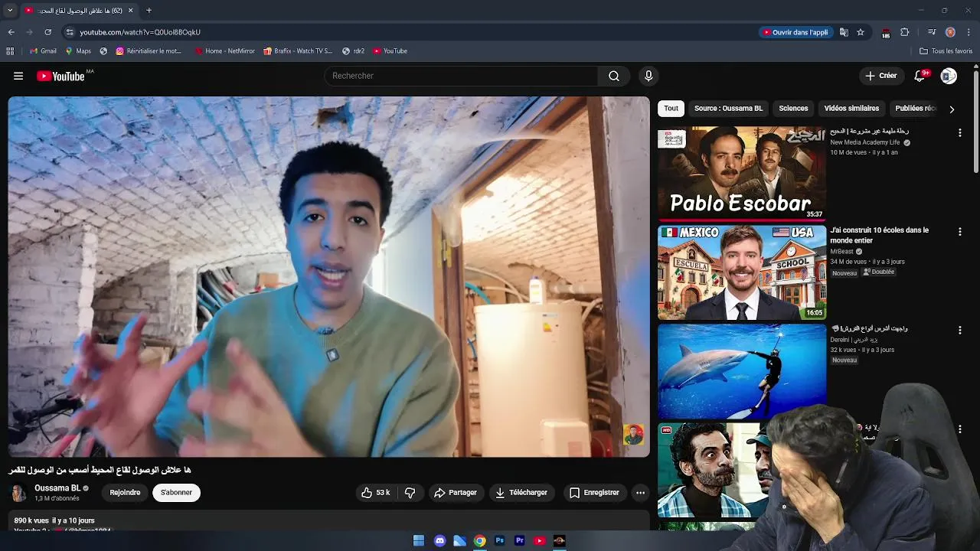
Task: Focus the Rechercher search field
Action: 461,76
